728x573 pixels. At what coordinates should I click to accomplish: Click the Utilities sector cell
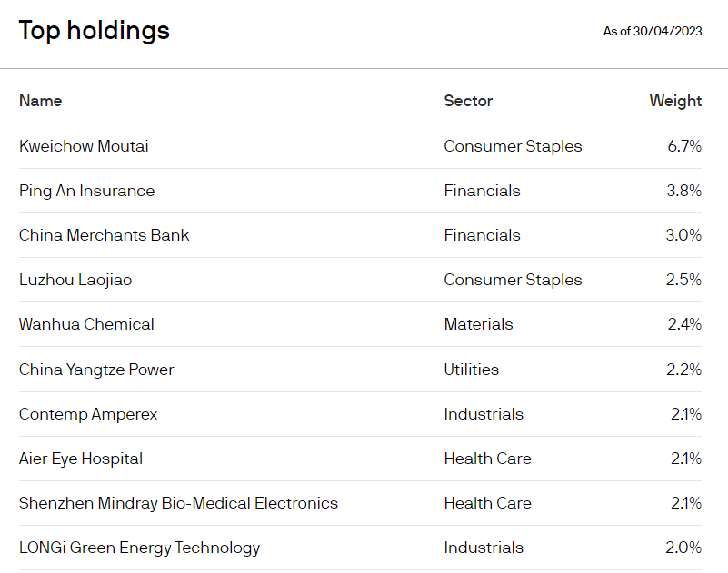471,370
